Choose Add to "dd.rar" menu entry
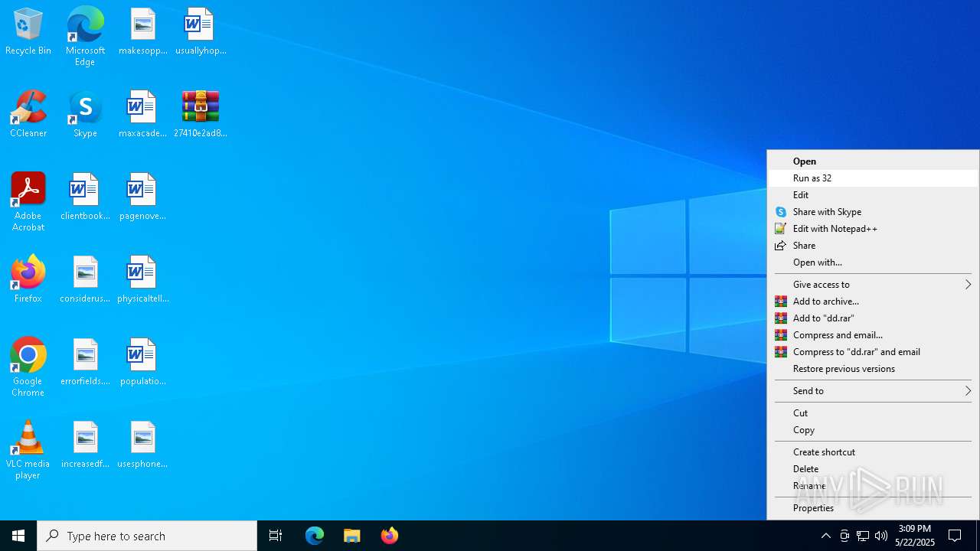This screenshot has width=980, height=551. click(873, 318)
